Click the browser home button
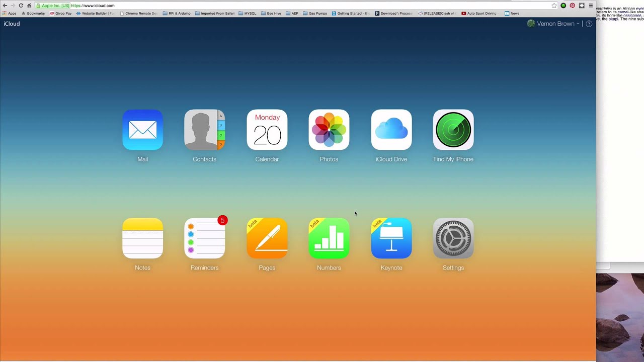644x362 pixels. pyautogui.click(x=29, y=6)
